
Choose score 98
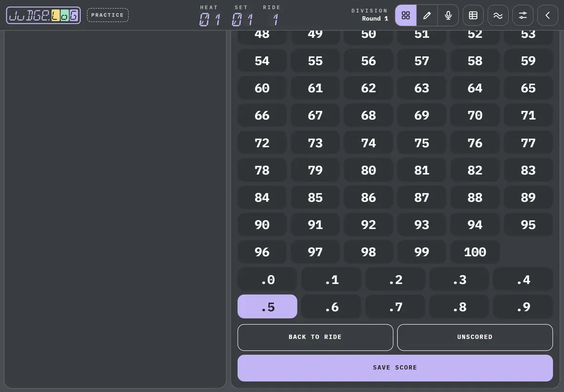coord(369,252)
